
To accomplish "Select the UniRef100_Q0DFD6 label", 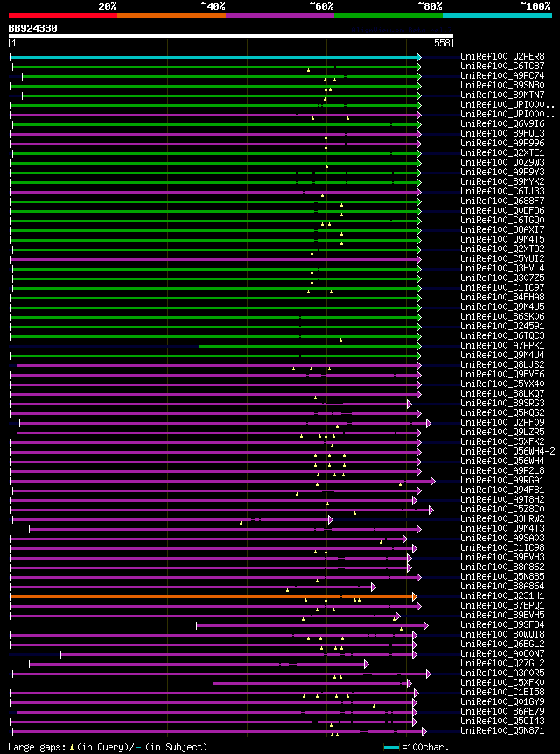I will pyautogui.click(x=502, y=210).
